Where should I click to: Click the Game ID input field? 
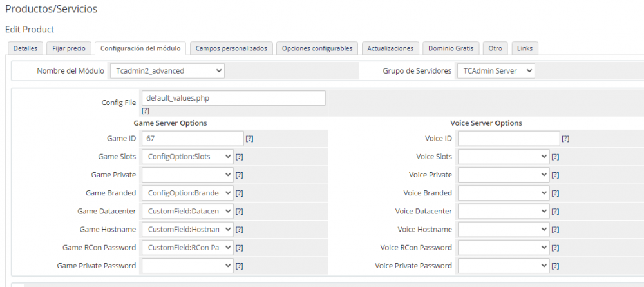pyautogui.click(x=192, y=138)
